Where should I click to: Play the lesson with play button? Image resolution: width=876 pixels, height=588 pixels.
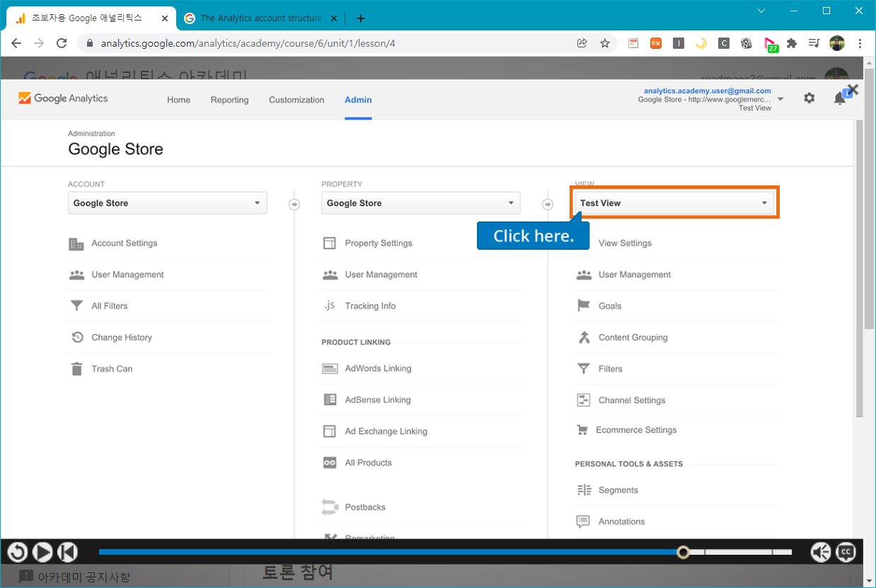coord(42,552)
